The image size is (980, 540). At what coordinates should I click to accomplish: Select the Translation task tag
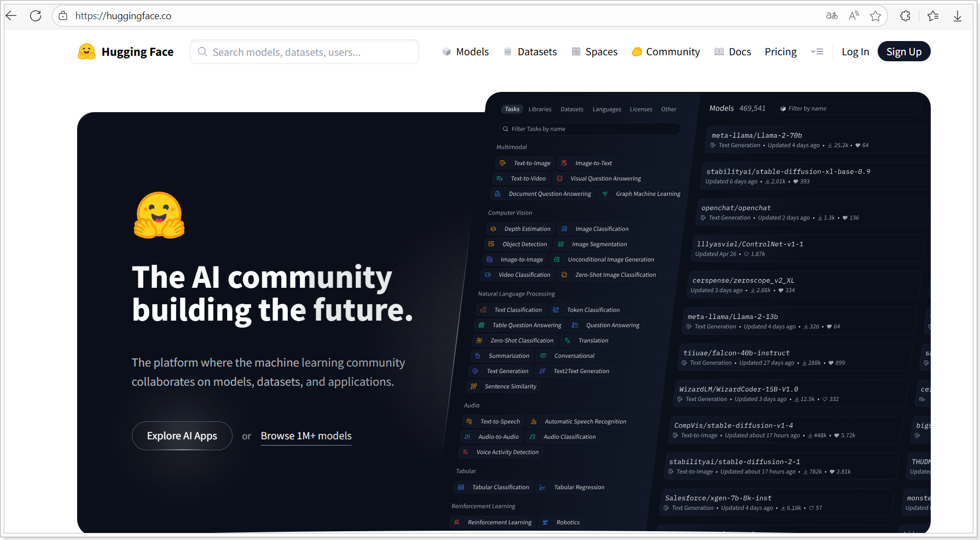coord(586,340)
